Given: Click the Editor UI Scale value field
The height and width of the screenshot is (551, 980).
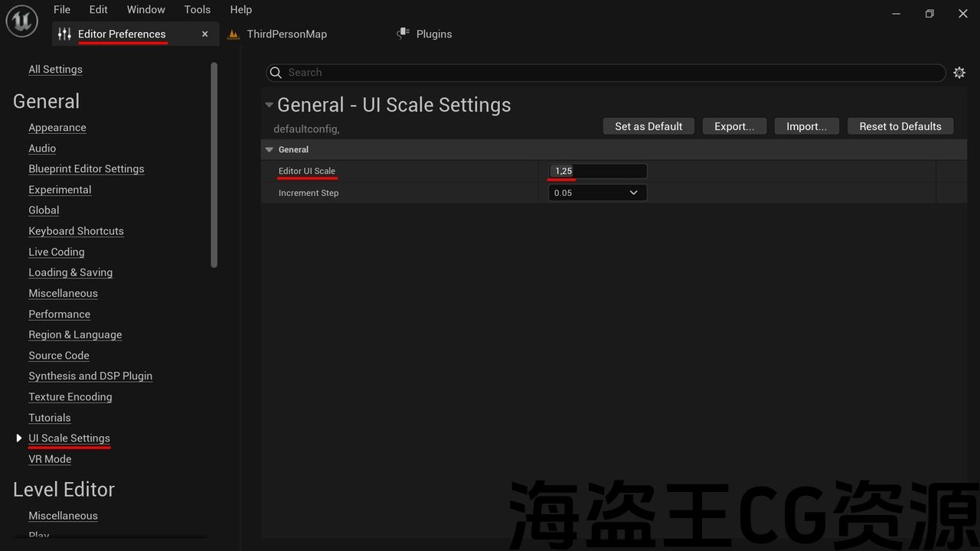Looking at the screenshot, I should 597,171.
